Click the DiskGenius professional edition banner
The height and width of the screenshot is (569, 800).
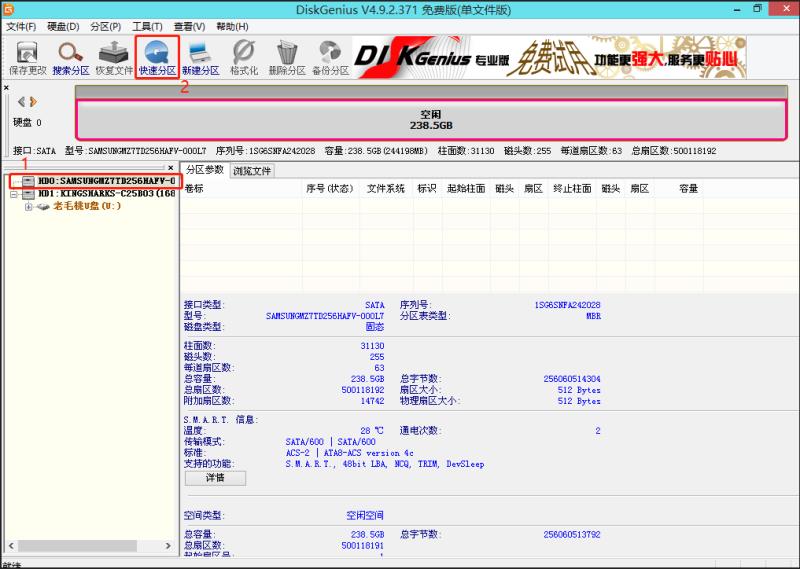tap(549, 57)
